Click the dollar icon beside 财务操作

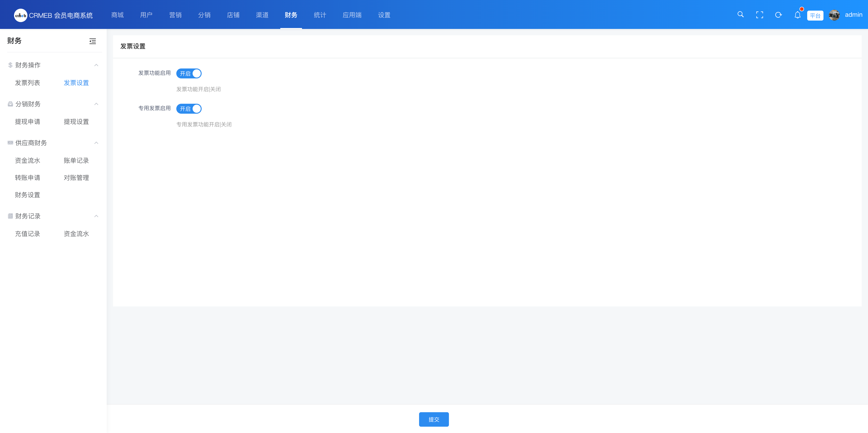click(10, 65)
